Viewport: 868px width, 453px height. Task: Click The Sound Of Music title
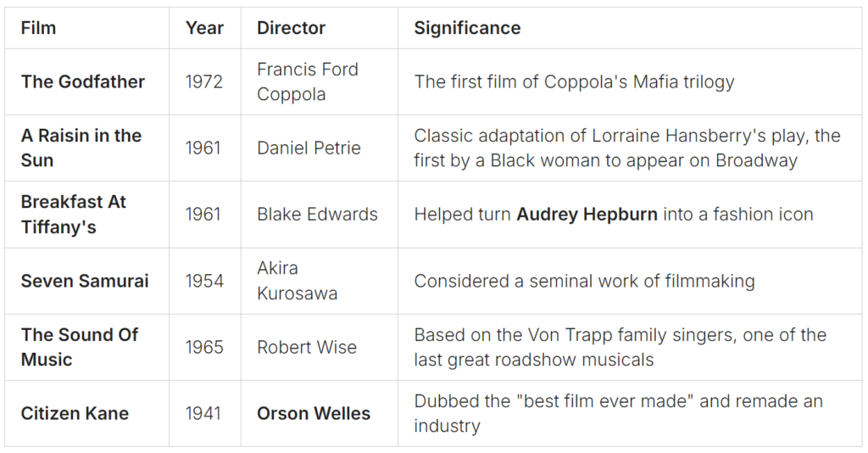point(80,347)
